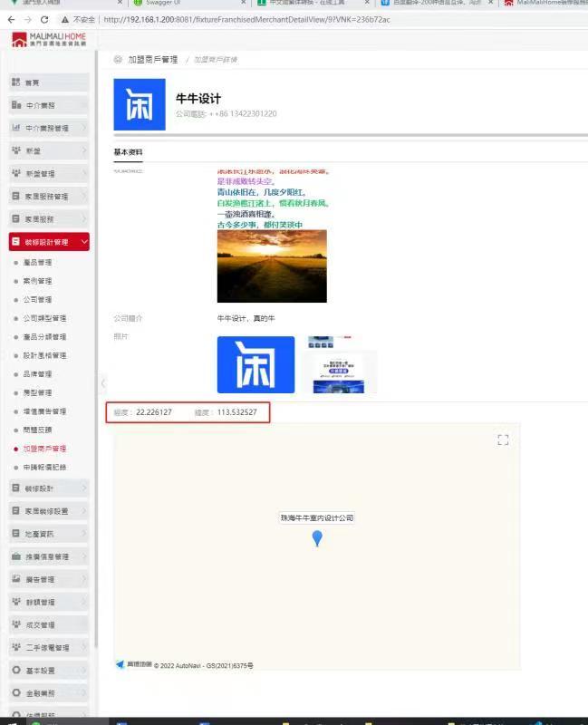Open 增值廣告管理 submenu item
Image resolution: width=588 pixels, height=725 pixels.
point(44,411)
